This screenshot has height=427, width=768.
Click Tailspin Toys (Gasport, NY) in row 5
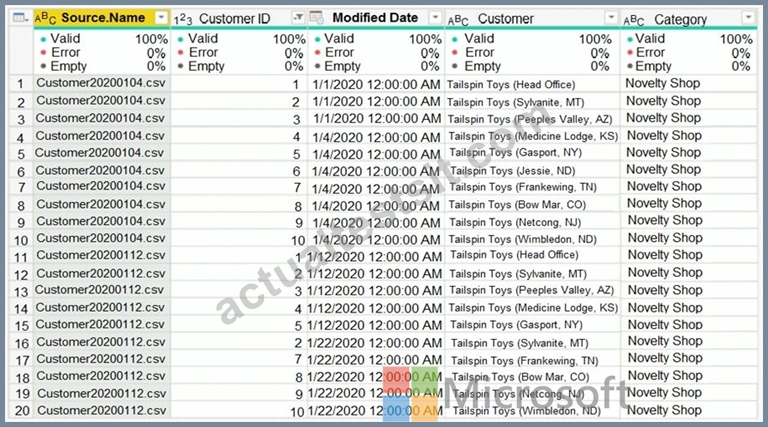click(x=515, y=153)
